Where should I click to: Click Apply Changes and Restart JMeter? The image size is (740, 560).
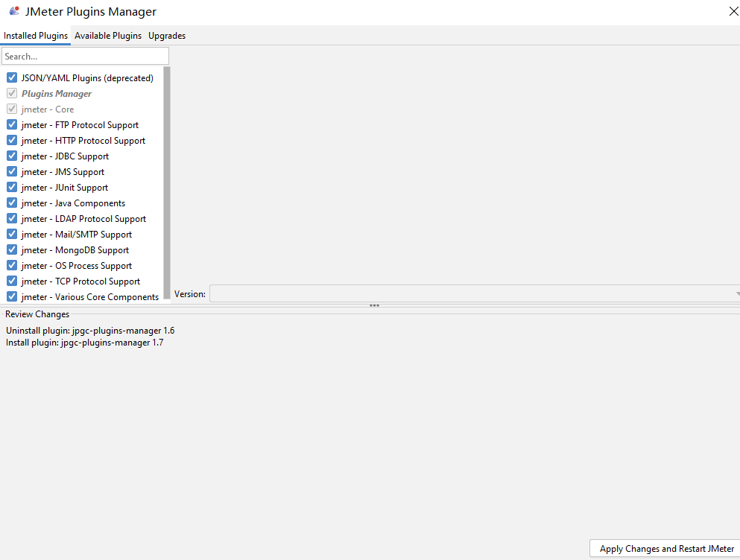[x=666, y=549]
